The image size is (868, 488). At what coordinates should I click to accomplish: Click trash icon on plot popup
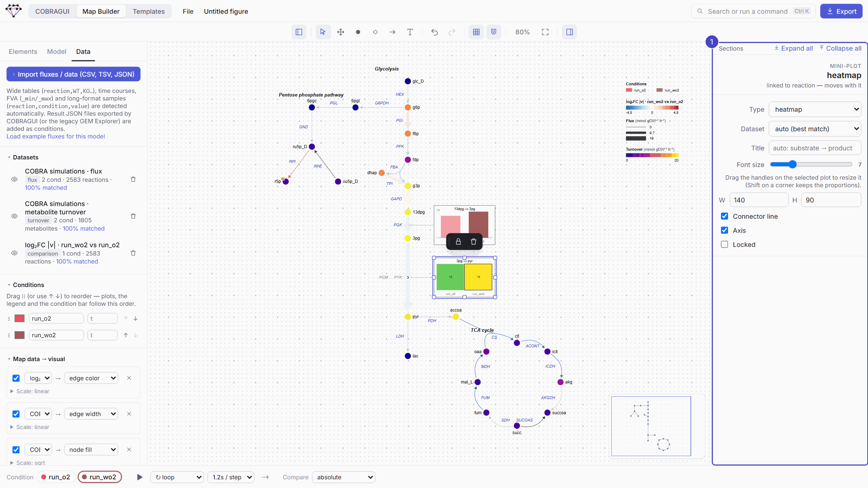(x=473, y=241)
